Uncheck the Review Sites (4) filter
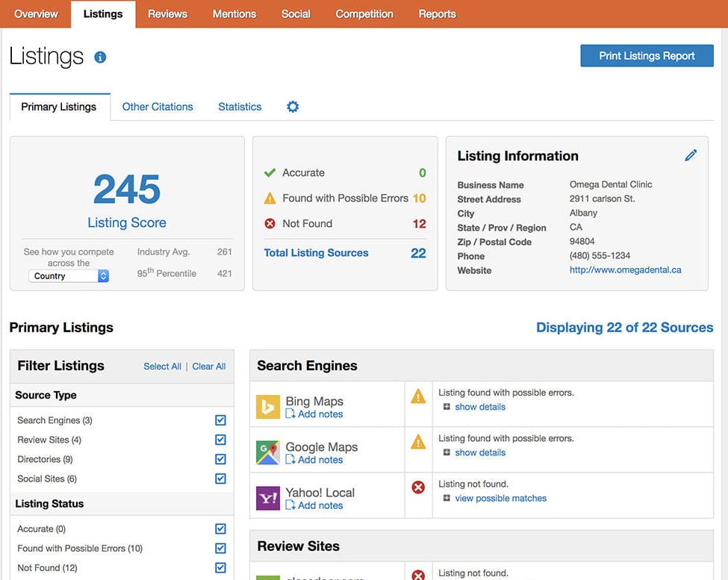Image resolution: width=728 pixels, height=580 pixels. point(220,440)
